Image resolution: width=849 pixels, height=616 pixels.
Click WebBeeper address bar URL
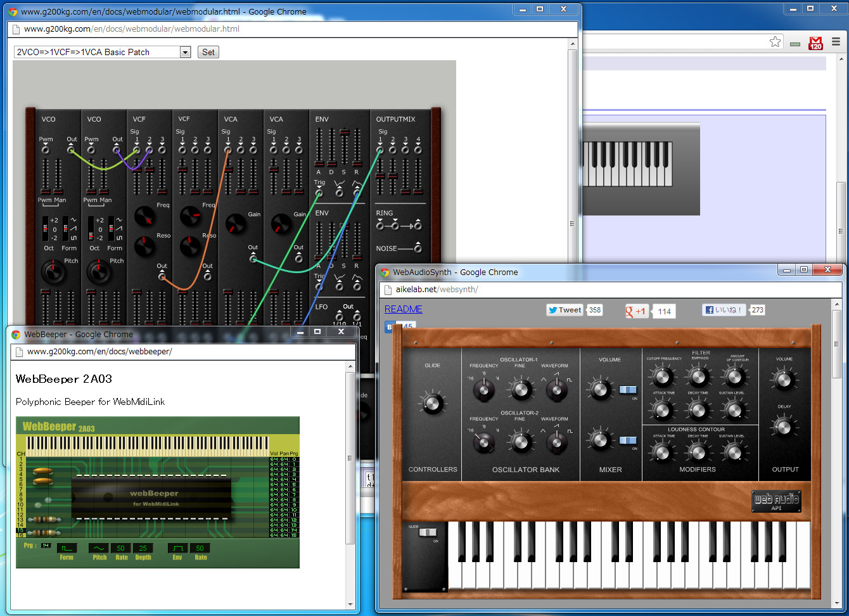[x=99, y=351]
